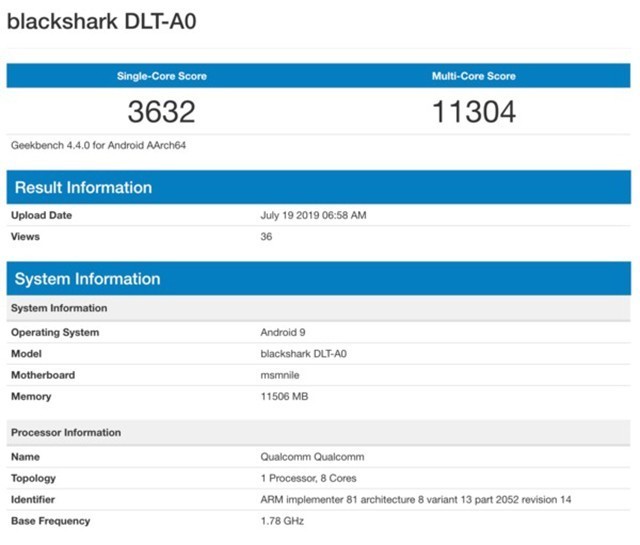Select the 1.78 GHz base frequency value

282,520
